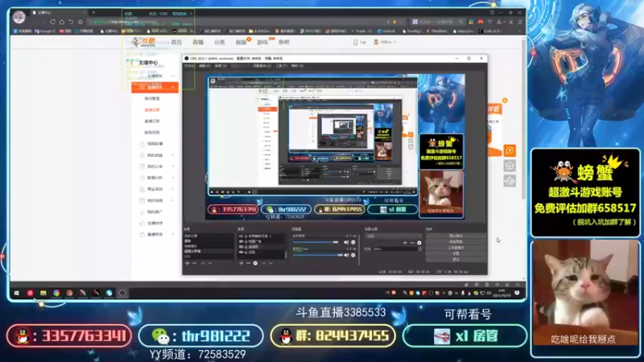Add a new scene in OBS Scenes panel

[x=188, y=263]
